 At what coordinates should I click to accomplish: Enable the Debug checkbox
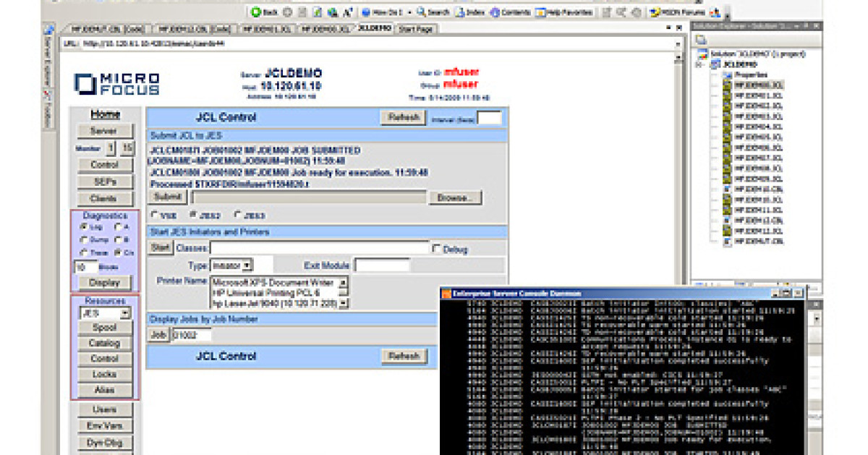click(436, 249)
